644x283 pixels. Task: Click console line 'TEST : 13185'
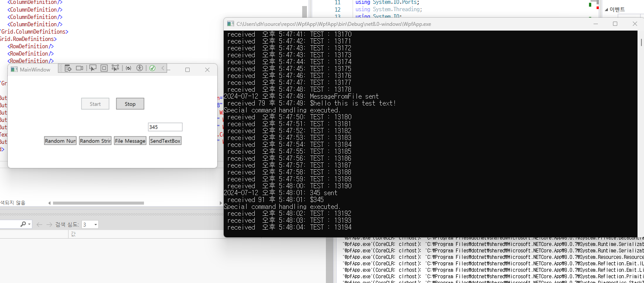click(x=289, y=152)
